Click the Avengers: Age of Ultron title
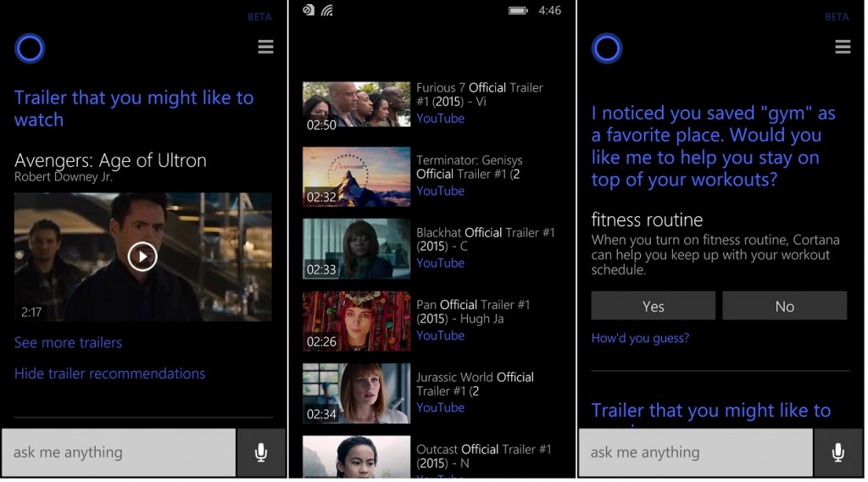Viewport: 868px width, 482px height. tap(110, 160)
